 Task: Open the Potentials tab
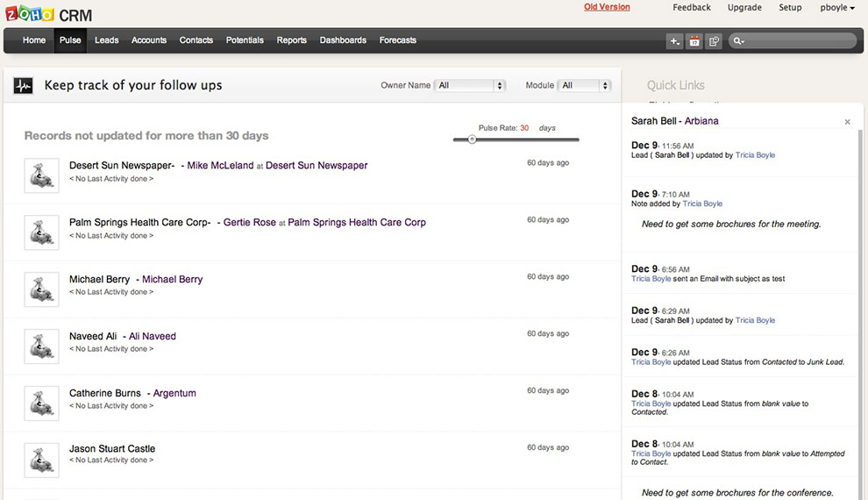click(x=245, y=40)
